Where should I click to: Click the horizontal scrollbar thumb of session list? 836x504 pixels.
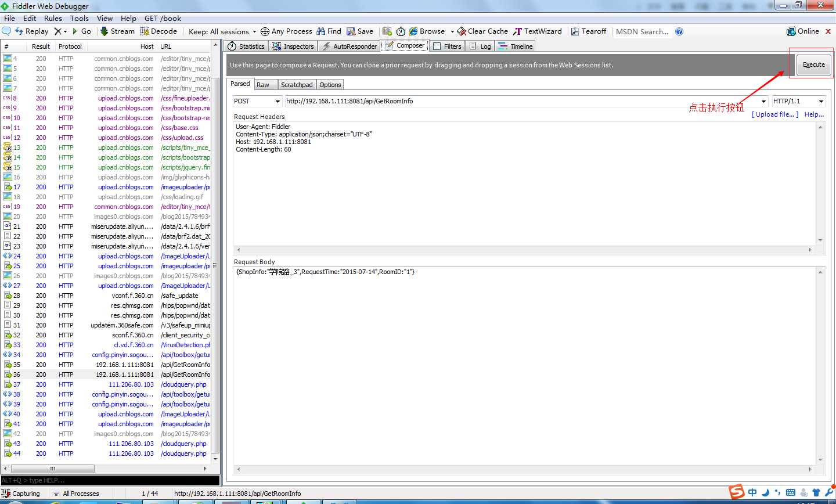(52, 469)
